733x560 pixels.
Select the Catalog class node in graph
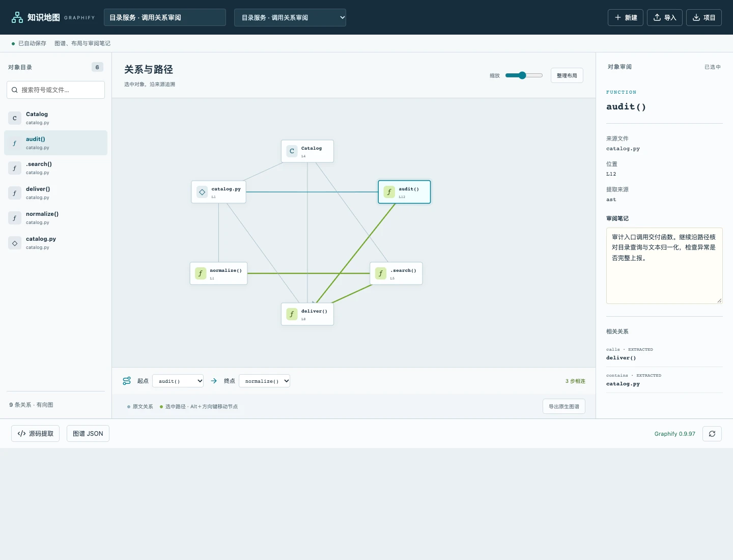pos(307,151)
